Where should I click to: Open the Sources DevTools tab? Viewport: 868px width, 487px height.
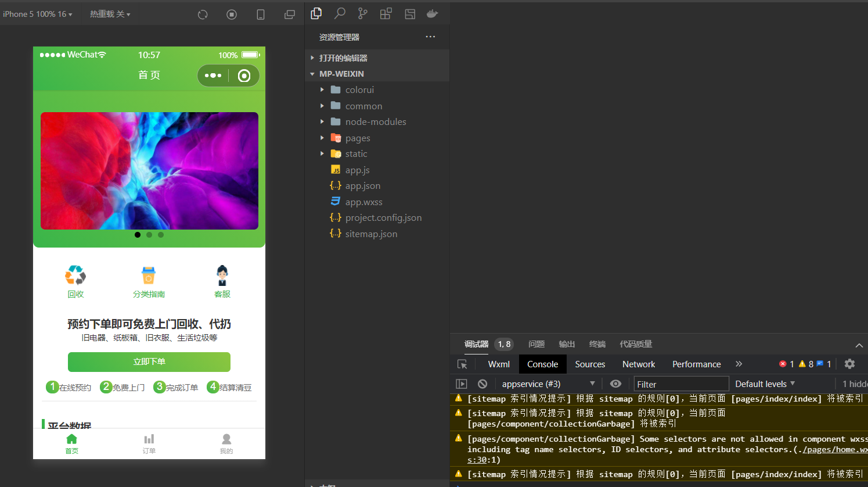coord(590,364)
